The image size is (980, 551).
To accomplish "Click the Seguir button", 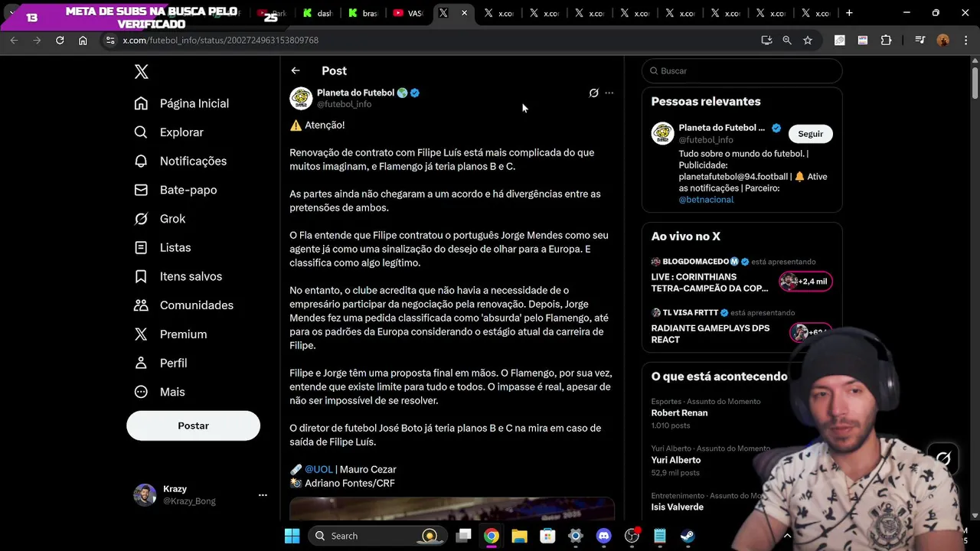I will click(810, 134).
